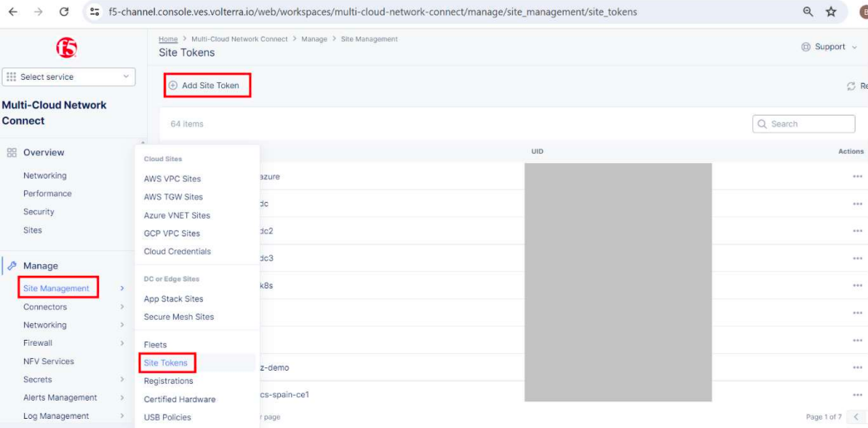868x428 pixels.
Task: Select Registrations in the flyout menu
Action: pyautogui.click(x=168, y=381)
